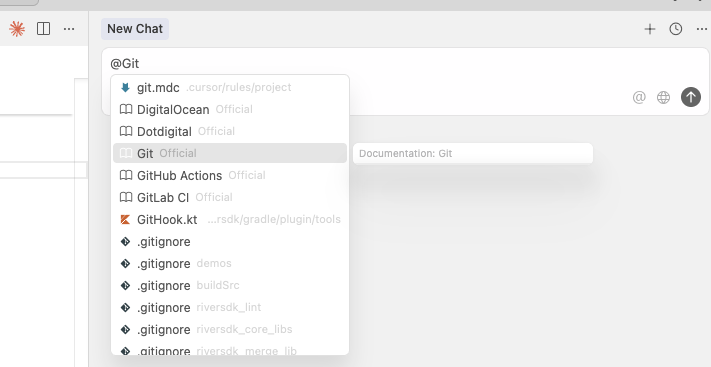Select the highlighted Git Official docs entry
The height and width of the screenshot is (367, 711).
pyautogui.click(x=230, y=153)
